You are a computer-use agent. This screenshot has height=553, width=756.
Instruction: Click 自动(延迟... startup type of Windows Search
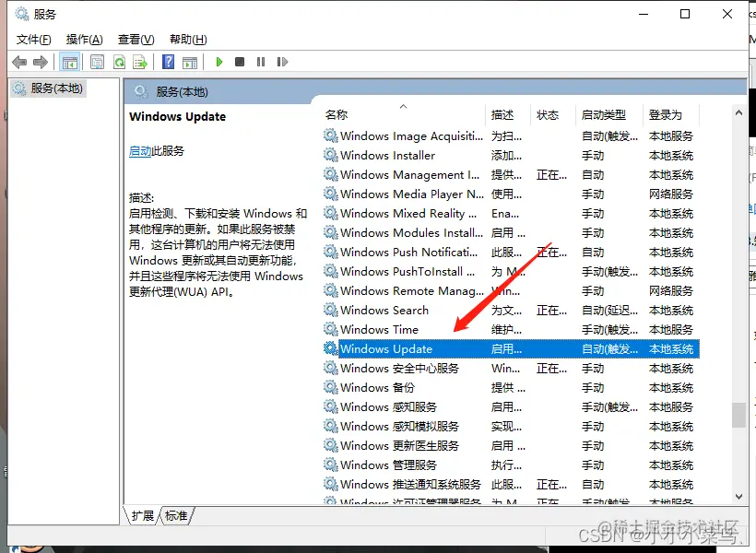[x=610, y=310]
